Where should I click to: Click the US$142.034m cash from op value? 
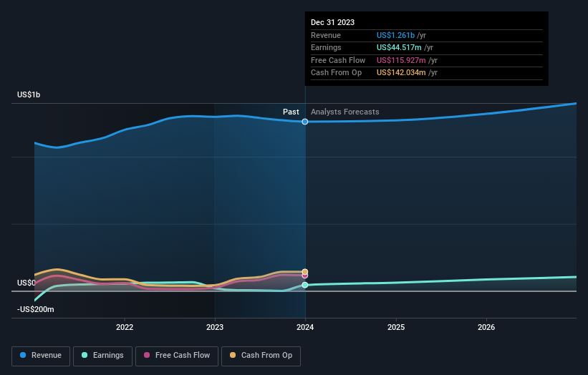[401, 73]
